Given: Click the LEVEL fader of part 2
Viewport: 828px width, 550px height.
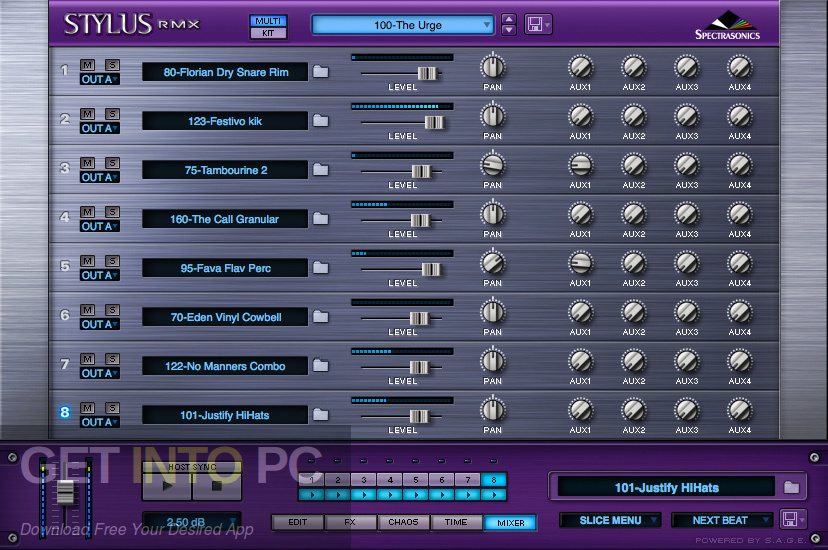Looking at the screenshot, I should pyautogui.click(x=434, y=122).
